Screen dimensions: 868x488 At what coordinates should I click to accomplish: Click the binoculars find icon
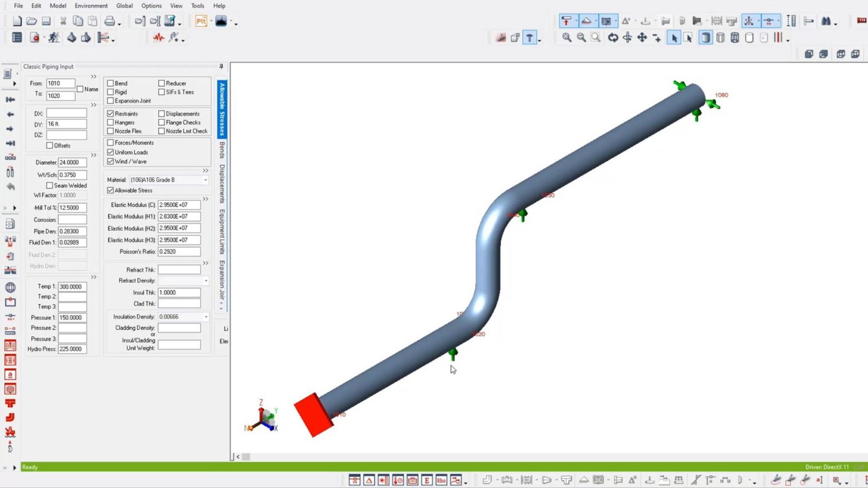coord(826,22)
